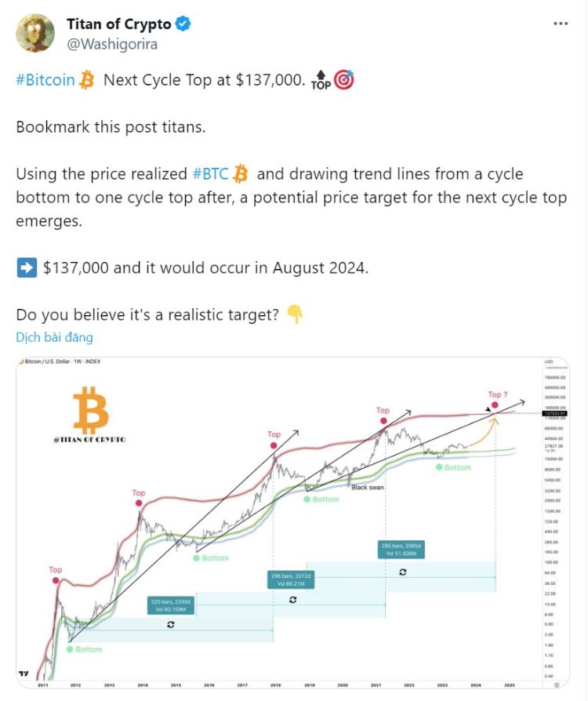Click the TradingView logo in chart corner
Image resolution: width=588 pixels, height=701 pixels.
click(x=25, y=673)
